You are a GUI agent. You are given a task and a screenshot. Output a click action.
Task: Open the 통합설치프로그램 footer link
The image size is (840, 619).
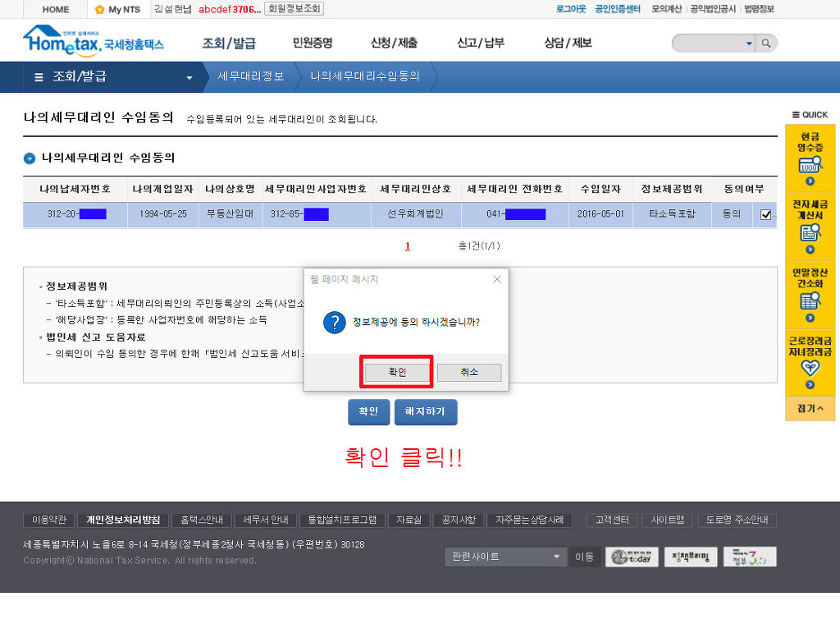click(342, 520)
